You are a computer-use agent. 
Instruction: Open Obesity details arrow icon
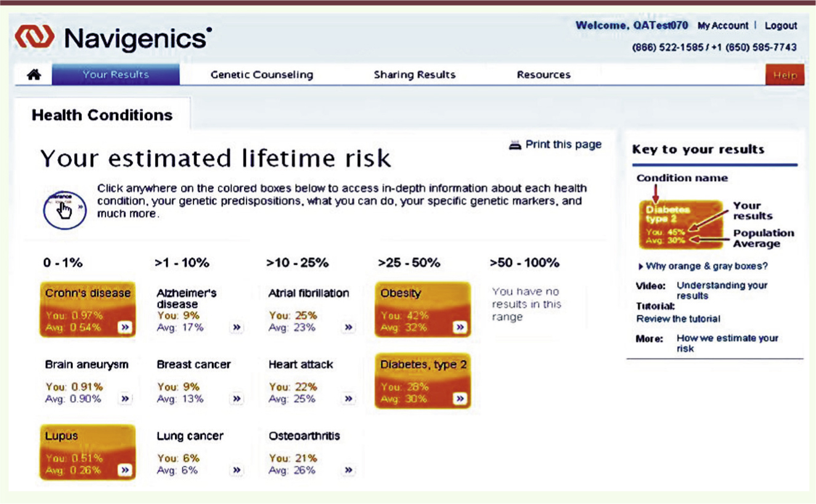tap(460, 328)
